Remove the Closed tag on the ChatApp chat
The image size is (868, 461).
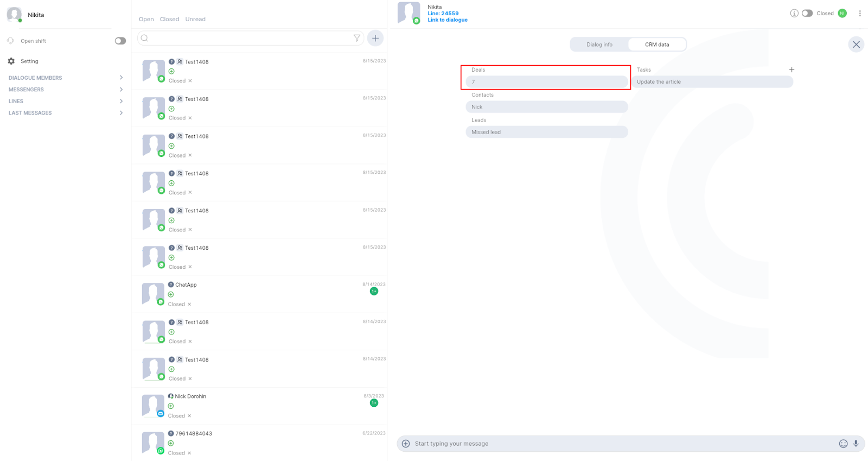tap(189, 304)
